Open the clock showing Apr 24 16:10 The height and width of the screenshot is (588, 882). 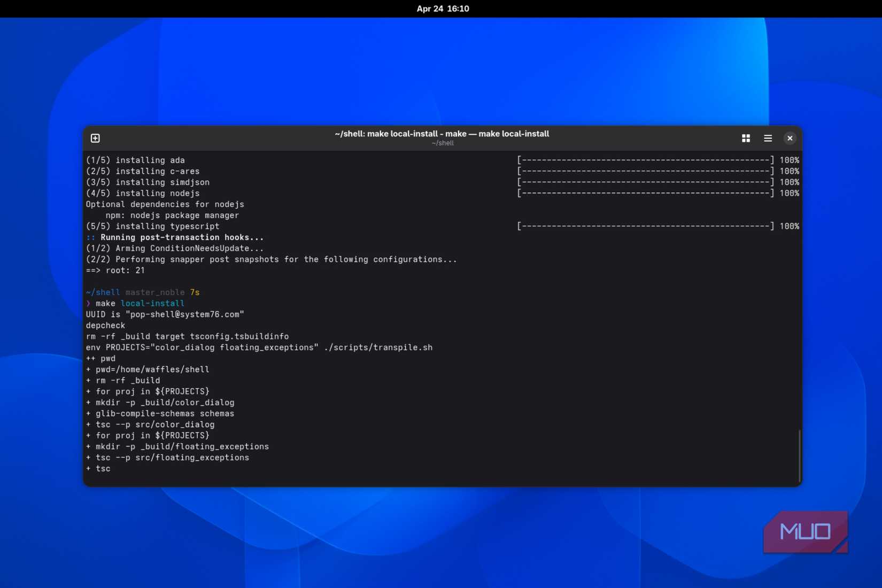click(x=442, y=9)
